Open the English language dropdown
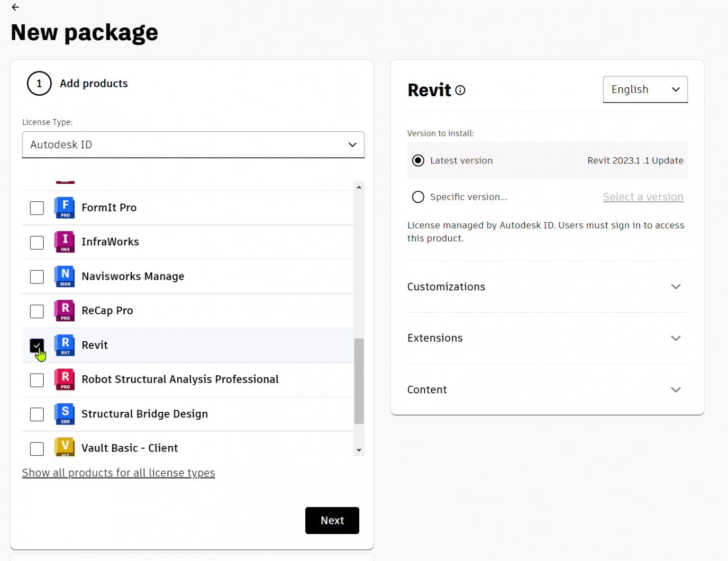This screenshot has height=561, width=728. click(645, 90)
